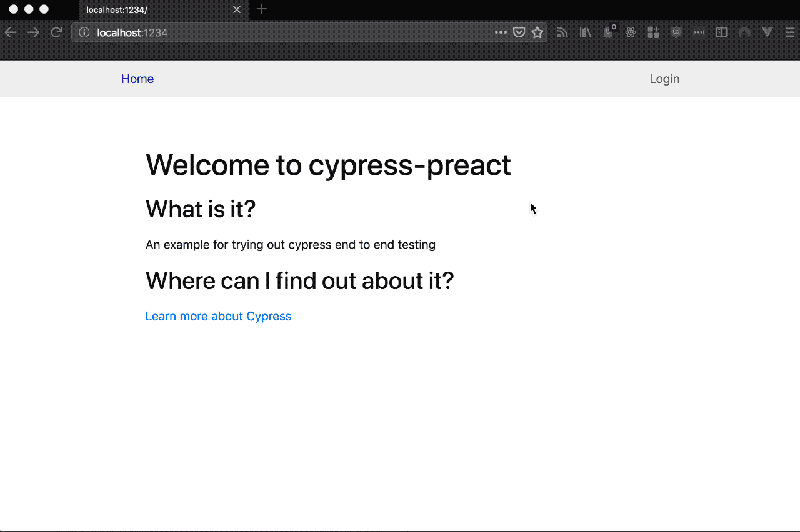Open the Vue DevTools extension icon

pyautogui.click(x=767, y=32)
